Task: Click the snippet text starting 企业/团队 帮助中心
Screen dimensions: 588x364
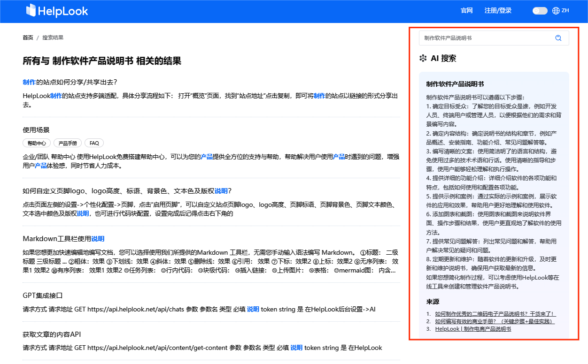Action: point(211,161)
